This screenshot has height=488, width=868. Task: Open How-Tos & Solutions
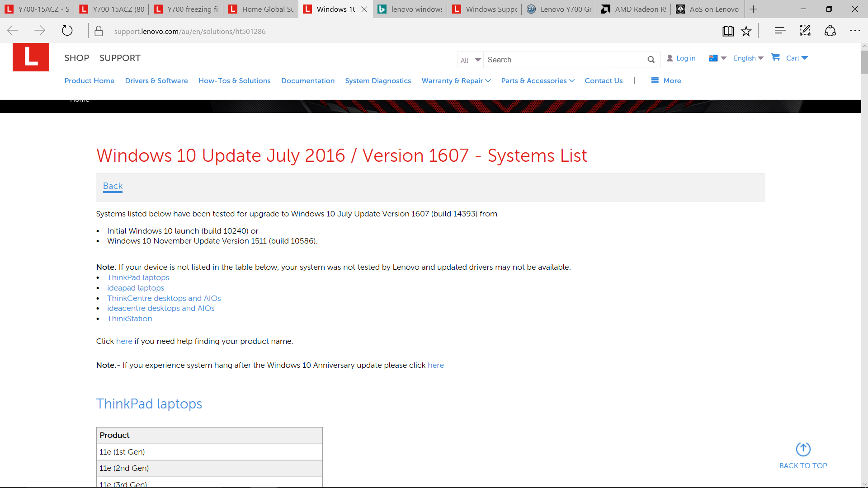234,80
